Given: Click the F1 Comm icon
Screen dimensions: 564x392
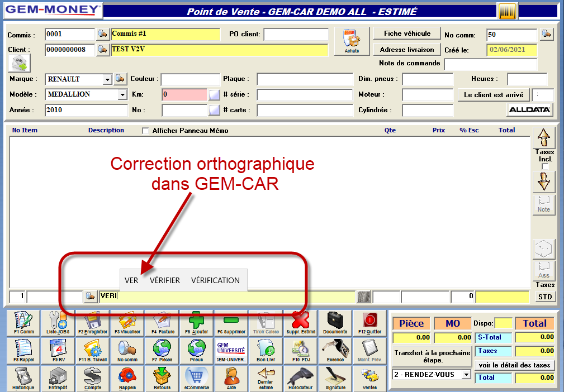Looking at the screenshot, I should point(23,323).
